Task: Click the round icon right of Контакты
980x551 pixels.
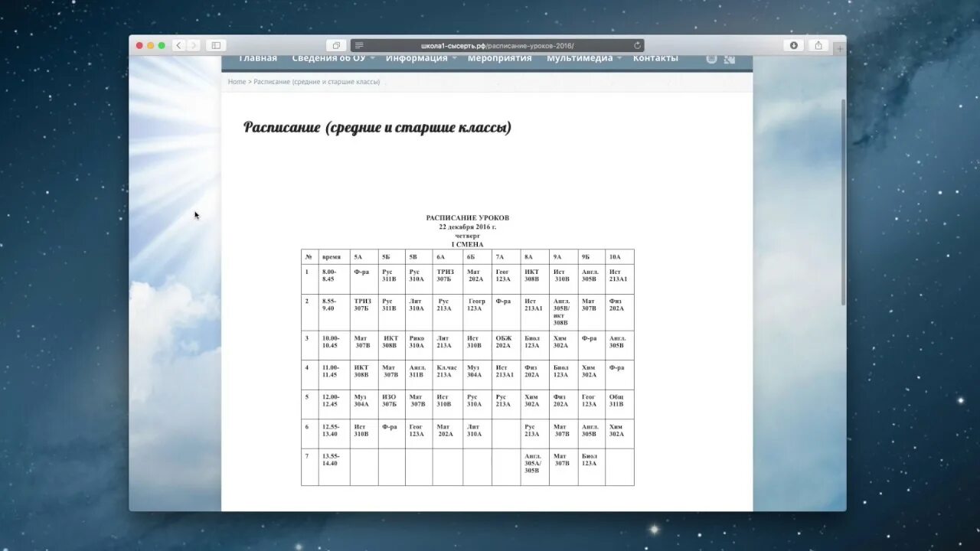Action: point(711,59)
